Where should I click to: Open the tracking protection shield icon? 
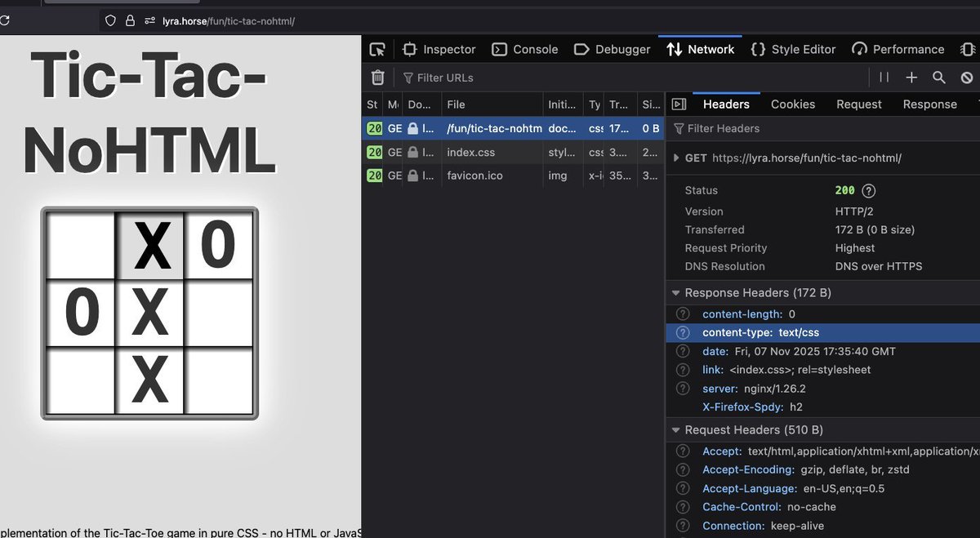[x=111, y=21]
